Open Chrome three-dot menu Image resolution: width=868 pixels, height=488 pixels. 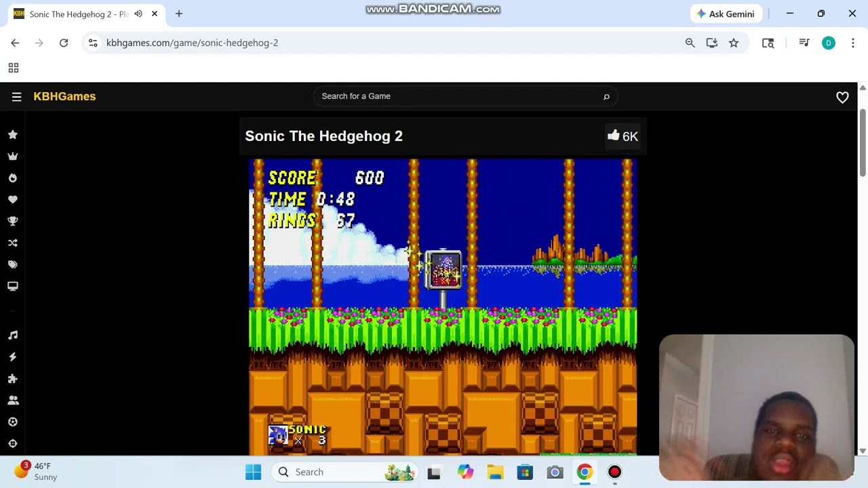(852, 43)
